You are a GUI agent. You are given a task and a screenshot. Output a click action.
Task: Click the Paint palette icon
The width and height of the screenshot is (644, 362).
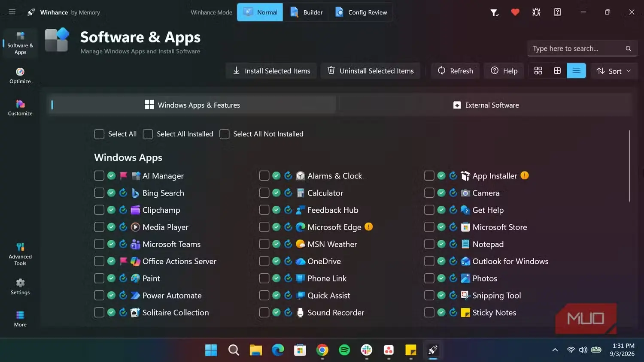135,278
